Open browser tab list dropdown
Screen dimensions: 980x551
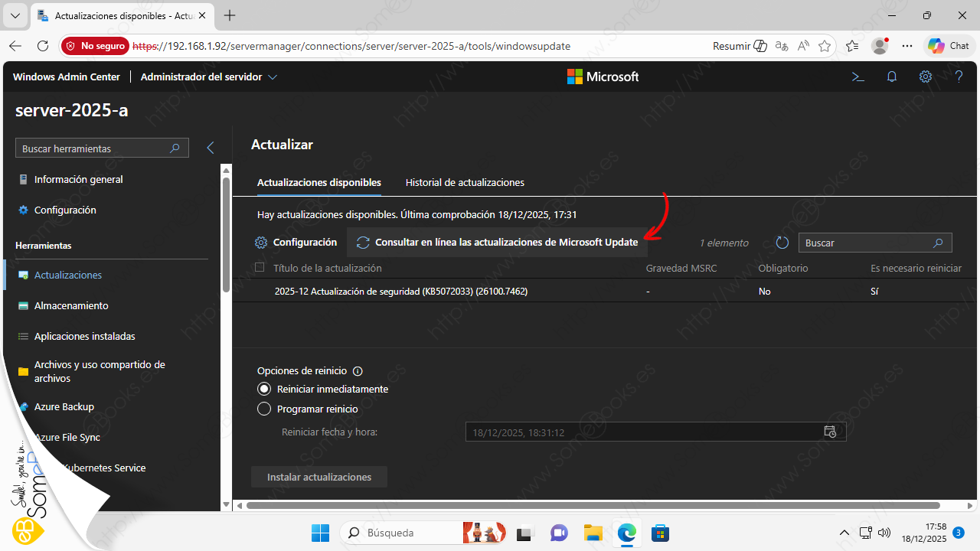coord(15,15)
